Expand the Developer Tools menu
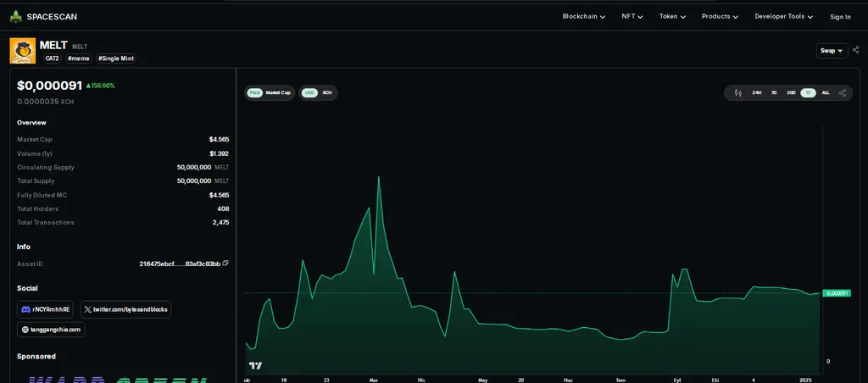The height and width of the screenshot is (383, 868). 784,17
